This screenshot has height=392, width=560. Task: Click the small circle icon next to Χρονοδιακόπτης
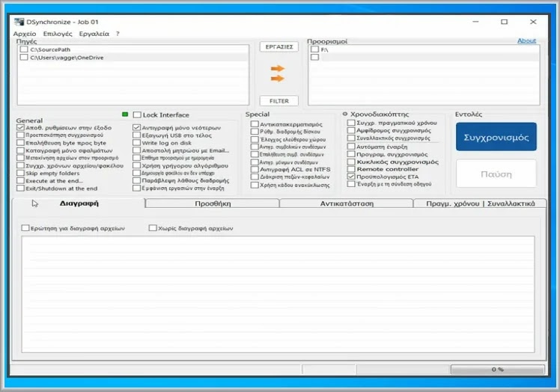coord(345,114)
